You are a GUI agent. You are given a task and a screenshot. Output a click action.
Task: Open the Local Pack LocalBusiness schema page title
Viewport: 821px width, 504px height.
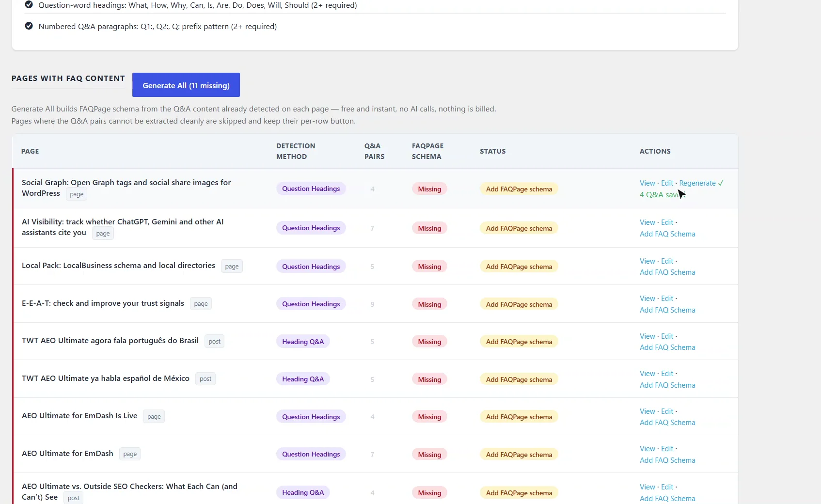click(118, 265)
